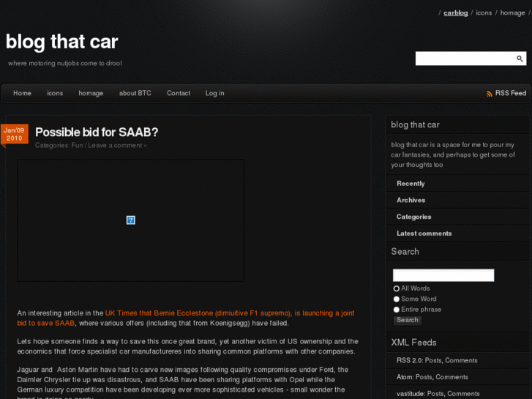Open Atom Posts feed link

coord(424,377)
